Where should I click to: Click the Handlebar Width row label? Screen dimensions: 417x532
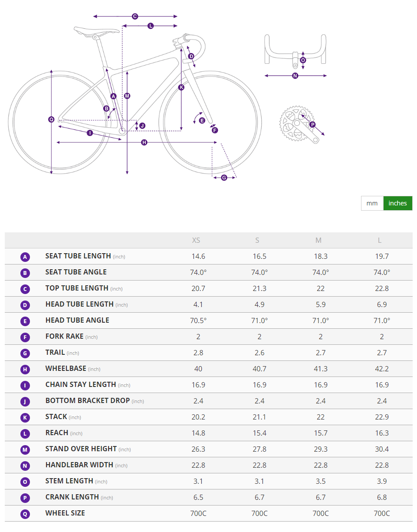click(79, 465)
